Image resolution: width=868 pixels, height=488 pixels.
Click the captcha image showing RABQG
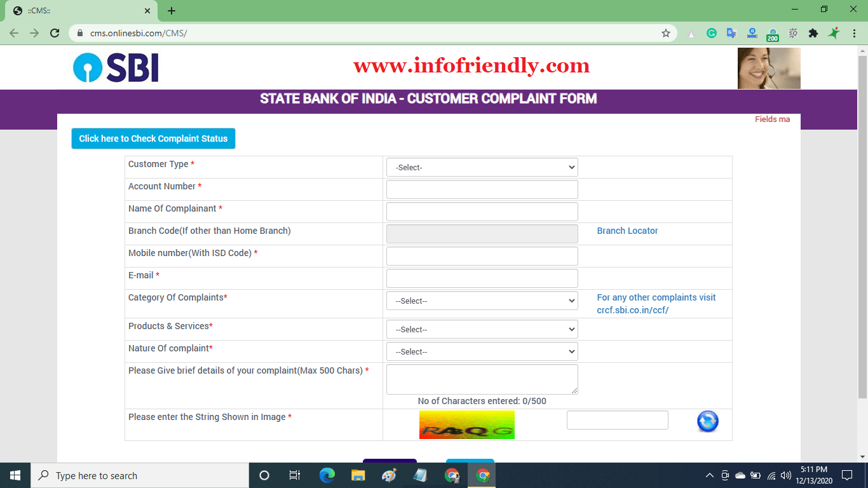pos(466,424)
